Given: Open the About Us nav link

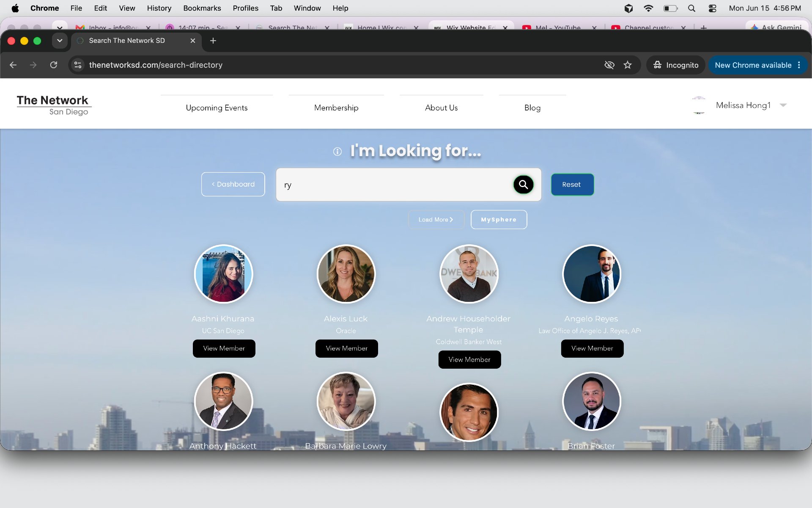Looking at the screenshot, I should pyautogui.click(x=441, y=108).
